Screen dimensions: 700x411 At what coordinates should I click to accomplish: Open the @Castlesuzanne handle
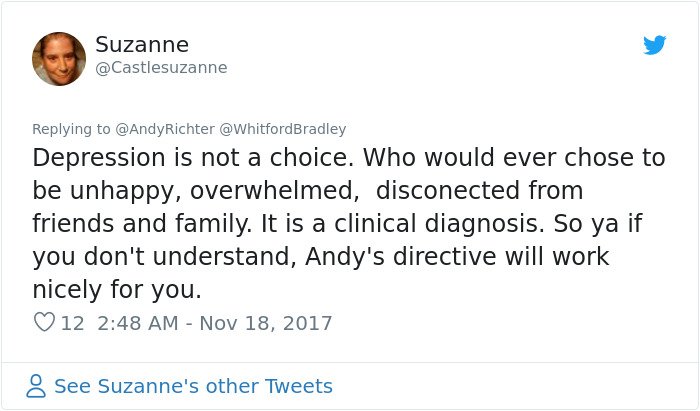click(x=161, y=68)
